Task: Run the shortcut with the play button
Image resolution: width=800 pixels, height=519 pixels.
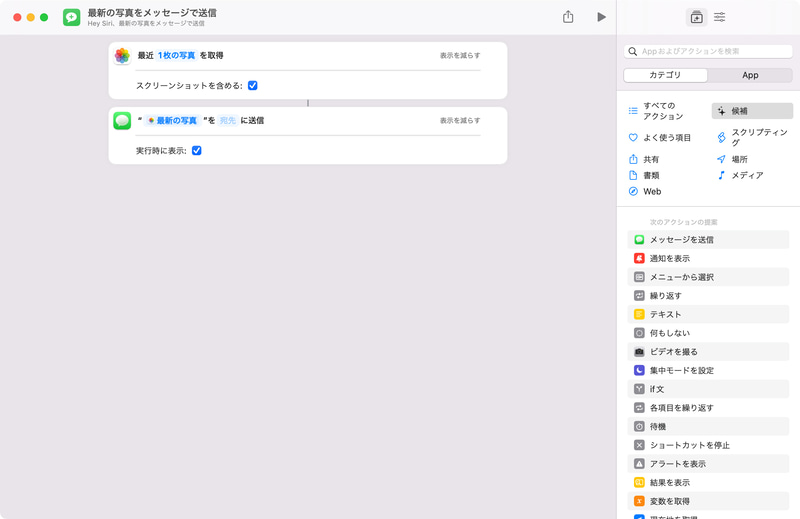Action: point(601,17)
